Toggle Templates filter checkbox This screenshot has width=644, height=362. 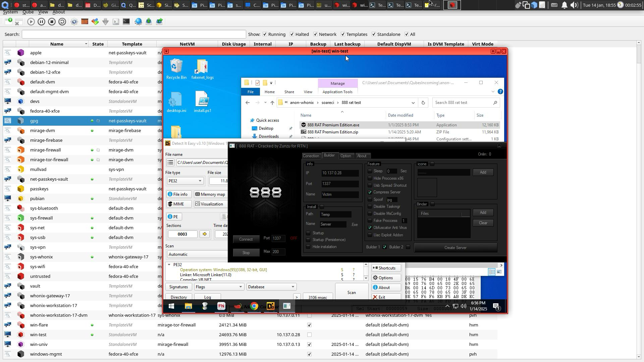tap(343, 34)
